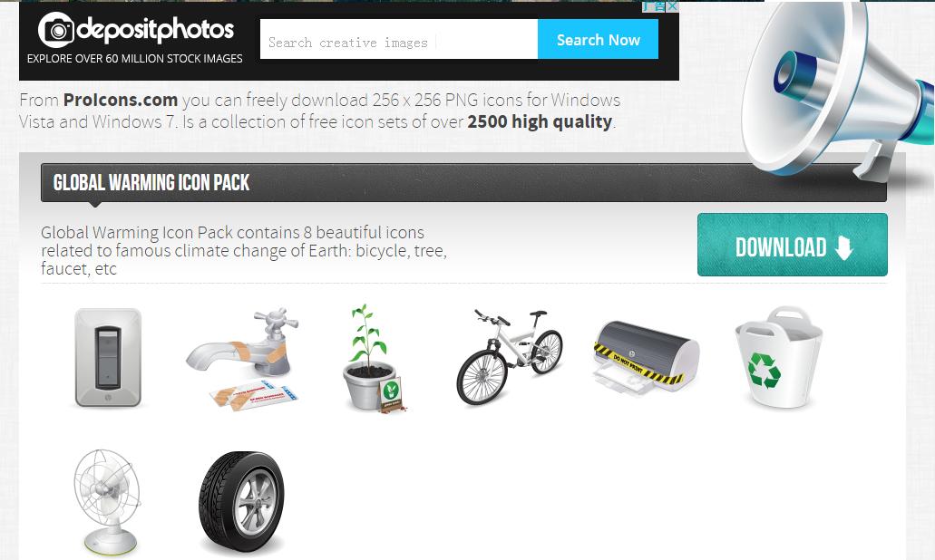Click the Search Now button

(598, 39)
